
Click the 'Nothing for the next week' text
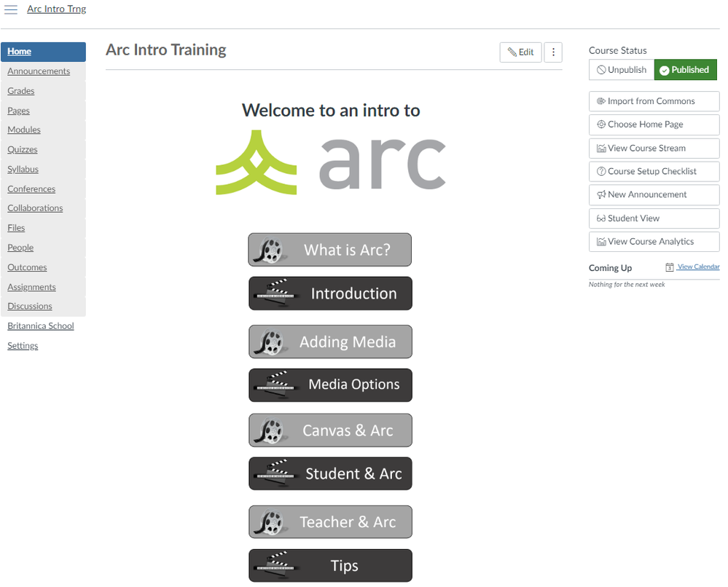(627, 285)
